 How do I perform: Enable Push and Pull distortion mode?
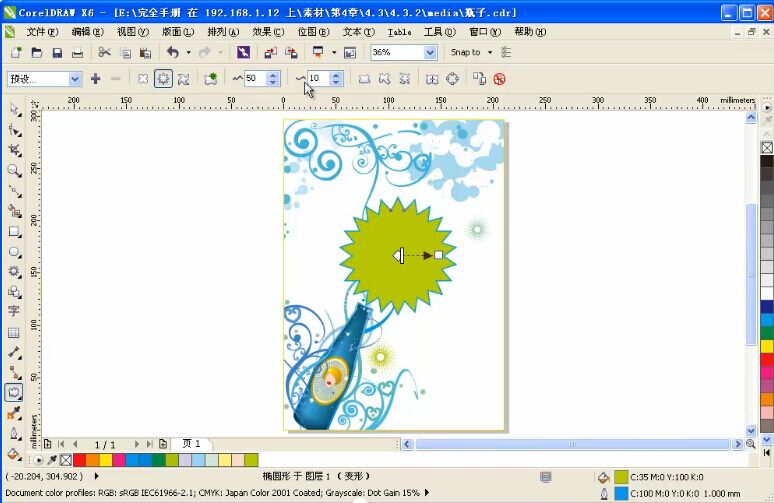coord(143,79)
